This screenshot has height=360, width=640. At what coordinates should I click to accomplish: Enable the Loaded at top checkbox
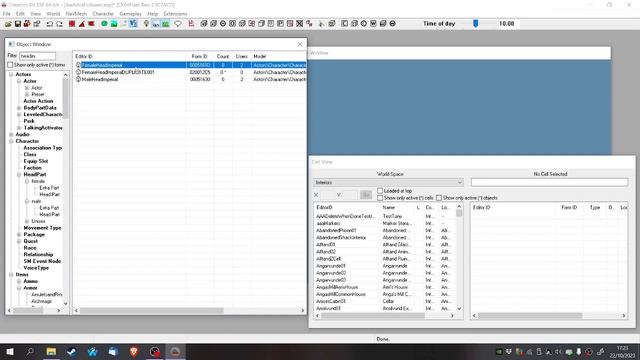click(380, 191)
